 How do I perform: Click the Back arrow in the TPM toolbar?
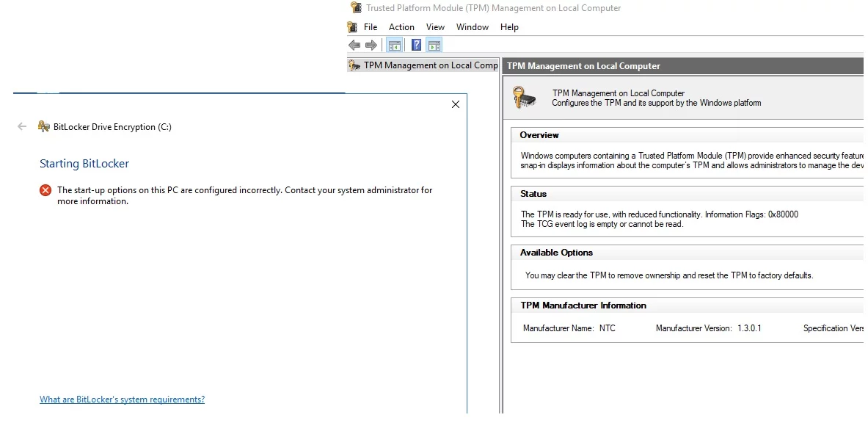tap(354, 46)
